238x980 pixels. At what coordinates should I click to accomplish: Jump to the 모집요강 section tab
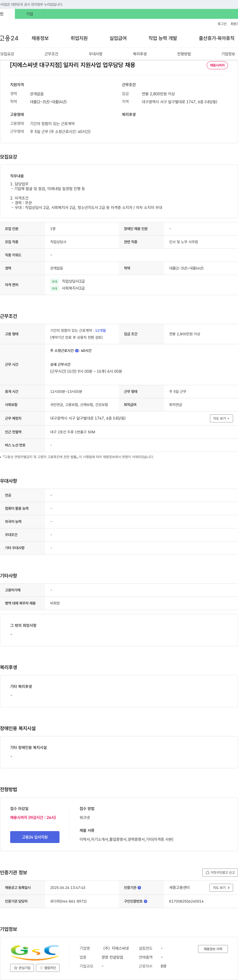7,54
